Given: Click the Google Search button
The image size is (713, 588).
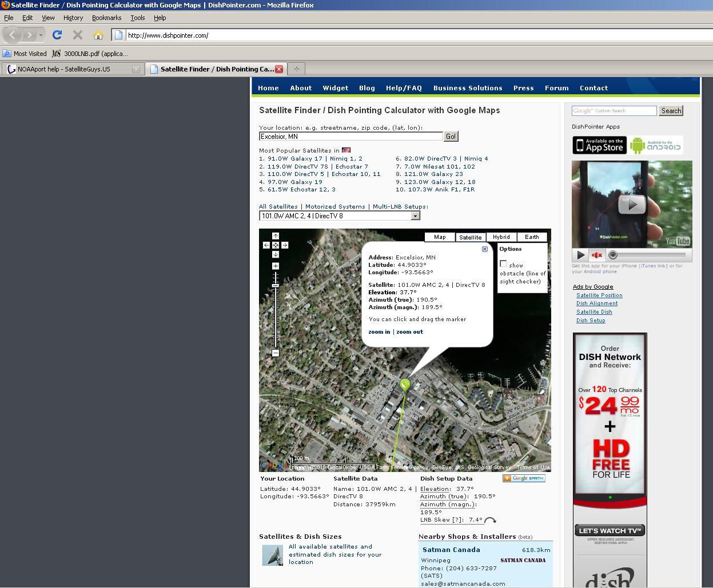Looking at the screenshot, I should pyautogui.click(x=671, y=111).
